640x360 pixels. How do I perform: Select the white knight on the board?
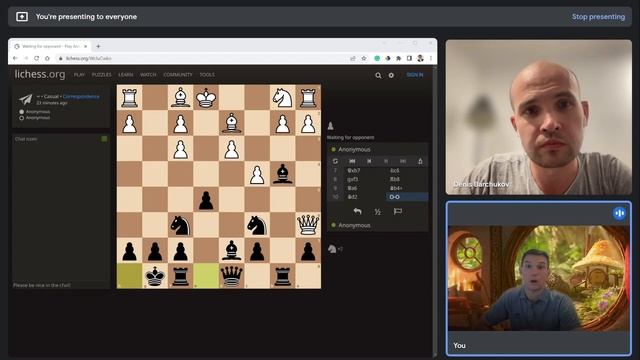pyautogui.click(x=283, y=98)
